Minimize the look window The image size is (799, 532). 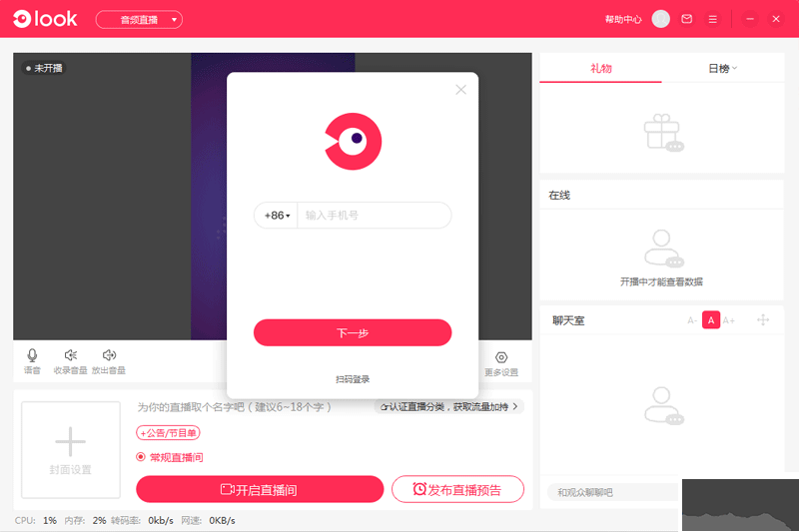click(x=750, y=19)
